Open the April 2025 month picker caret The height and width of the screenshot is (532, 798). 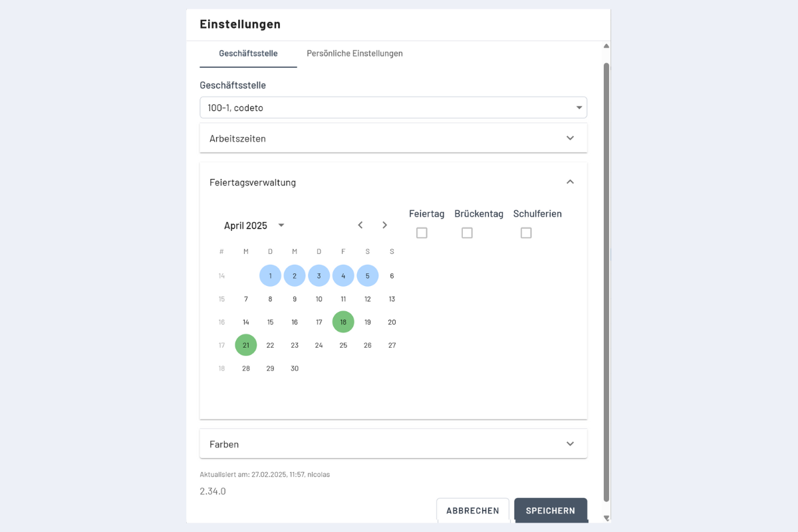(281, 225)
